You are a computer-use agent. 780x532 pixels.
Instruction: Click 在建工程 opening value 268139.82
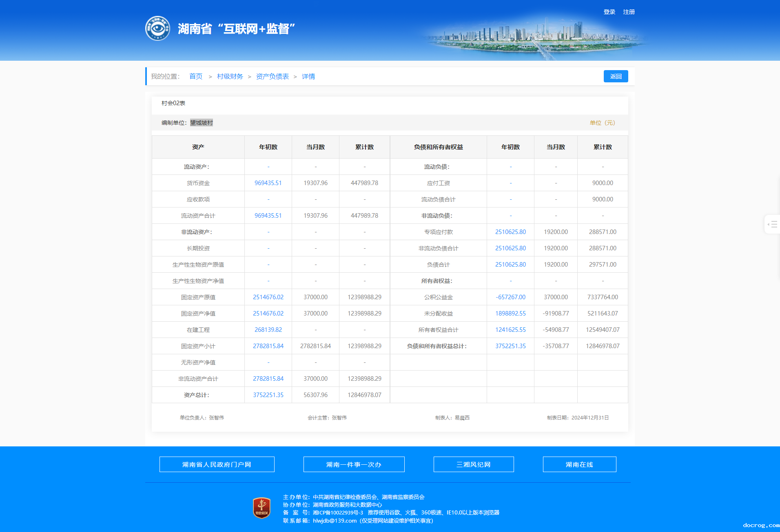[x=268, y=330]
